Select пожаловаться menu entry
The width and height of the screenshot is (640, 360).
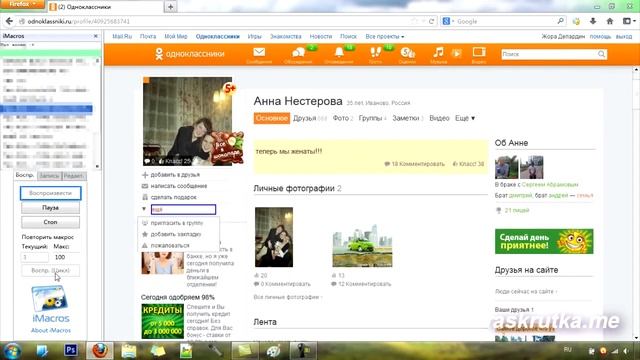coord(170,246)
